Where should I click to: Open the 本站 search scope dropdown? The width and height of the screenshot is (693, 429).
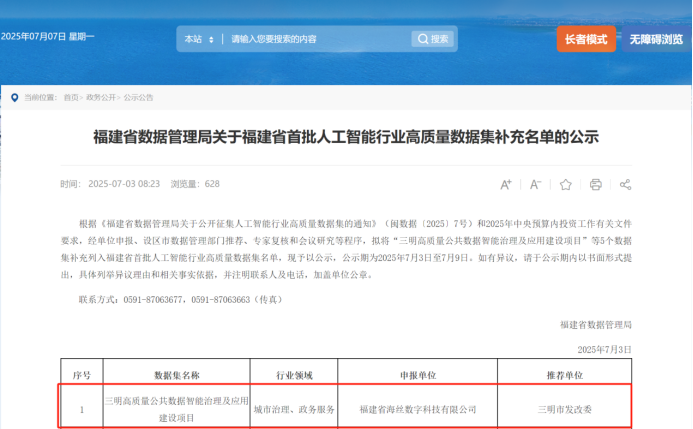tap(197, 39)
